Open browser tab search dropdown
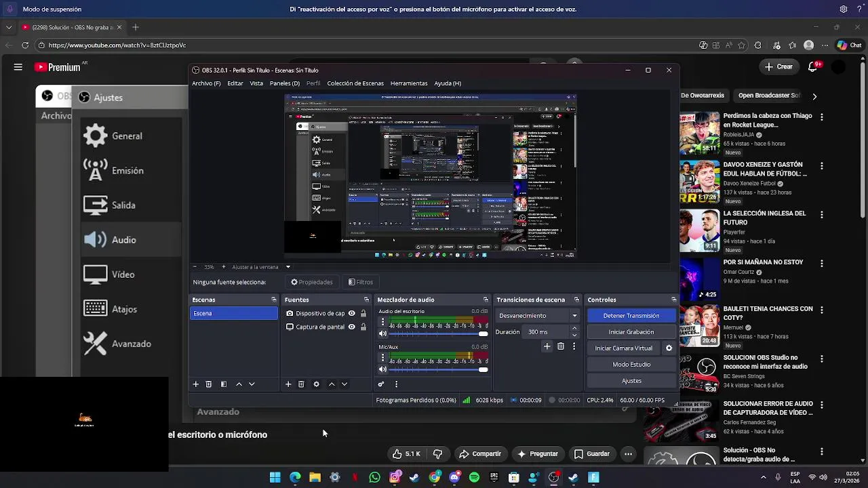 coord(9,27)
